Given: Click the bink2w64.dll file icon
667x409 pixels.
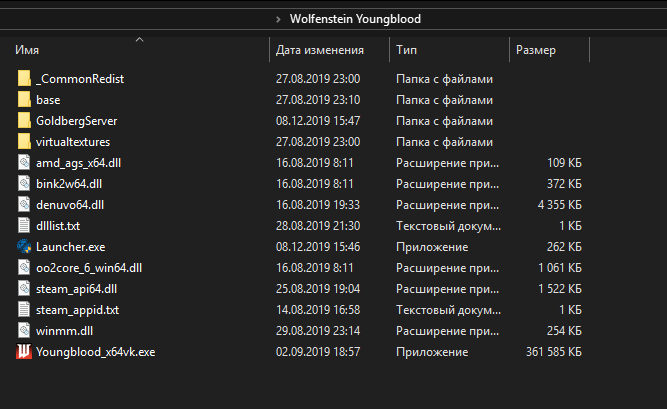Looking at the screenshot, I should point(24,183).
